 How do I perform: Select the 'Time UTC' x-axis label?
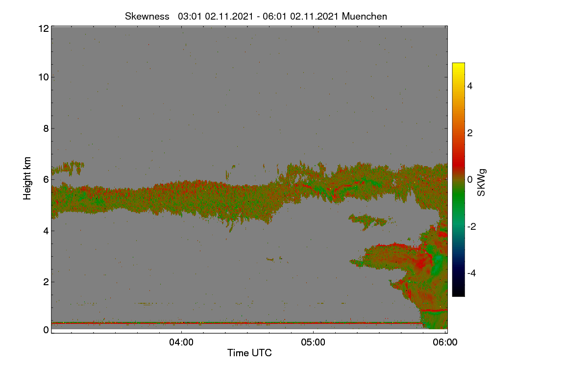pos(249,353)
